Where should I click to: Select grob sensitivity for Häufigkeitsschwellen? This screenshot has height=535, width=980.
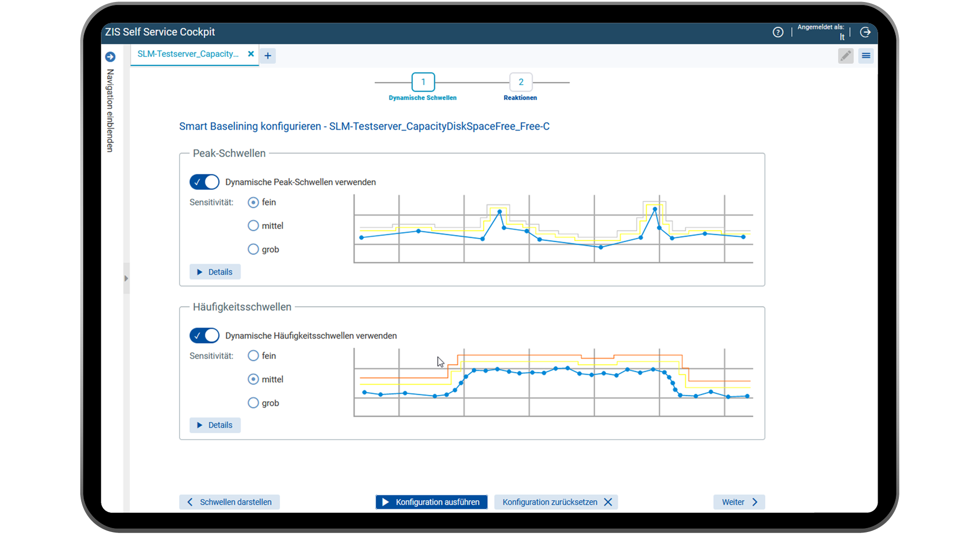pos(253,403)
